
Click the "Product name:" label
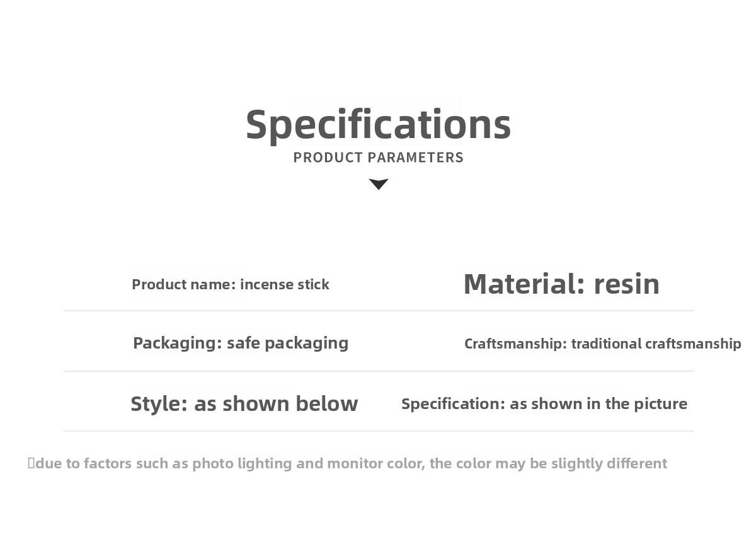click(x=183, y=284)
